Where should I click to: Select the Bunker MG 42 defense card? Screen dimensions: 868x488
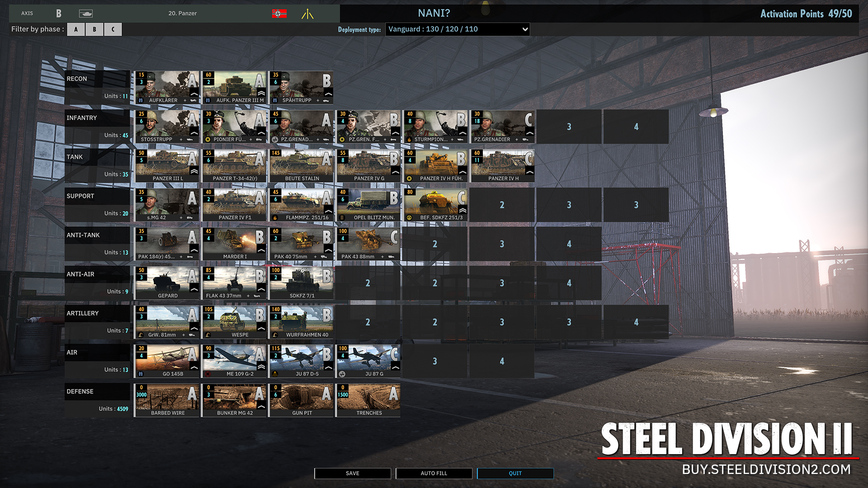(234, 400)
